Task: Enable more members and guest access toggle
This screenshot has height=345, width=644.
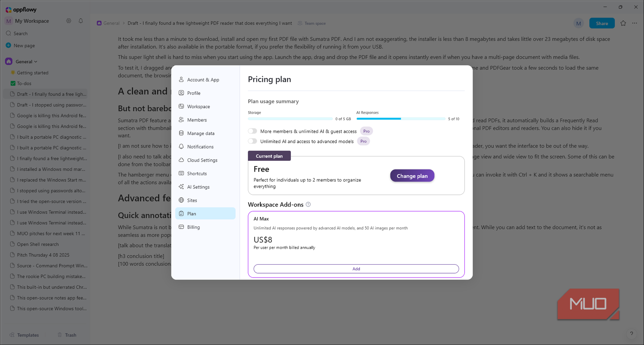Action: (253, 131)
